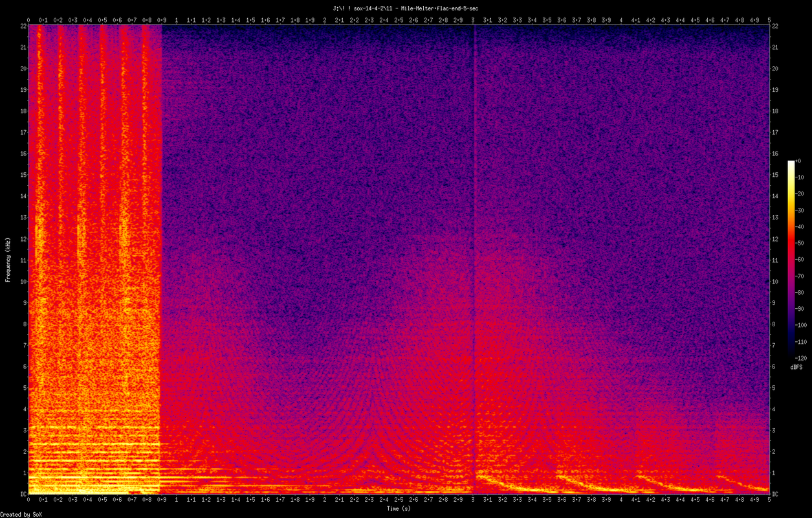Click the 'Created by SoX' text
The image size is (812, 518).
pos(22,514)
